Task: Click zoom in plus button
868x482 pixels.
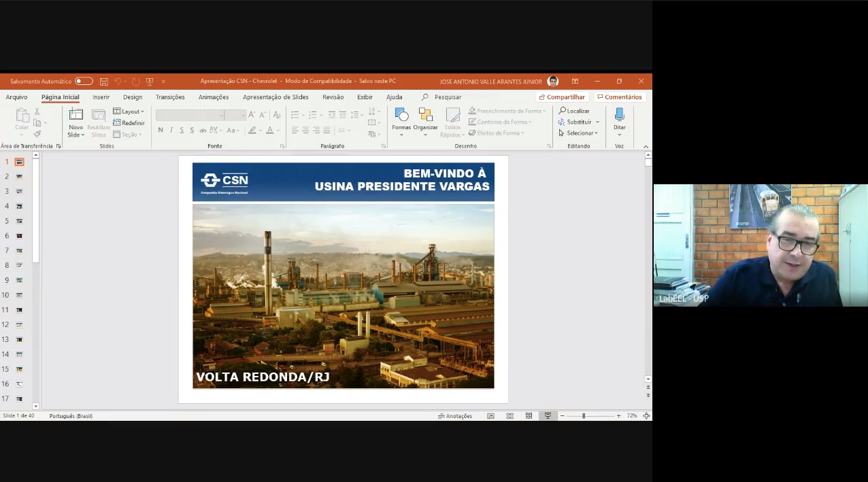Action: [x=618, y=416]
